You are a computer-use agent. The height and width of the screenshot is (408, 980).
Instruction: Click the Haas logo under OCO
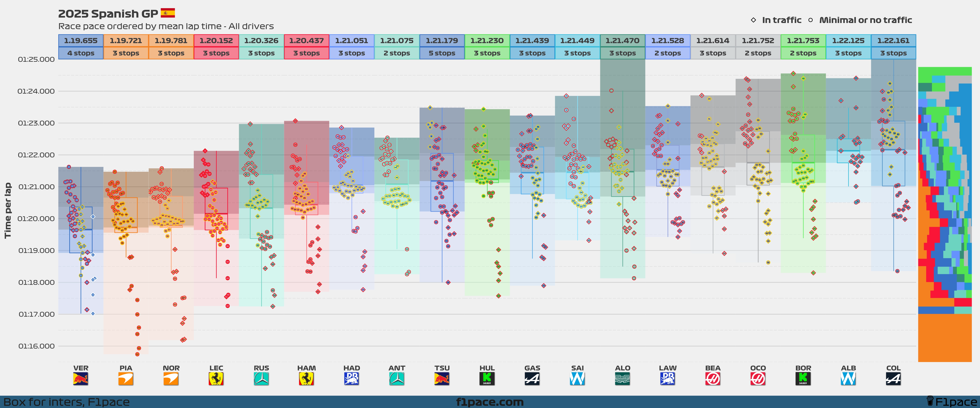[x=758, y=379]
